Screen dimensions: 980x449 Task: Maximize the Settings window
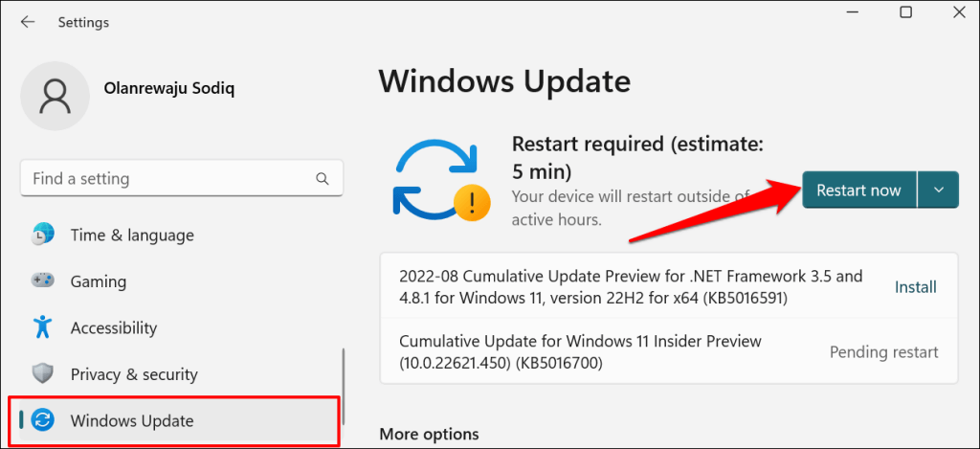(905, 12)
